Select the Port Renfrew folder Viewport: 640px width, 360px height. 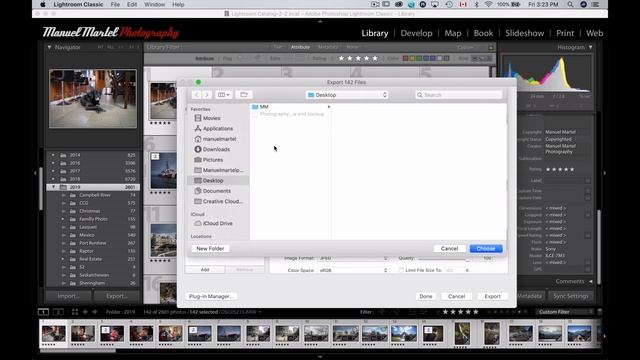click(x=93, y=243)
